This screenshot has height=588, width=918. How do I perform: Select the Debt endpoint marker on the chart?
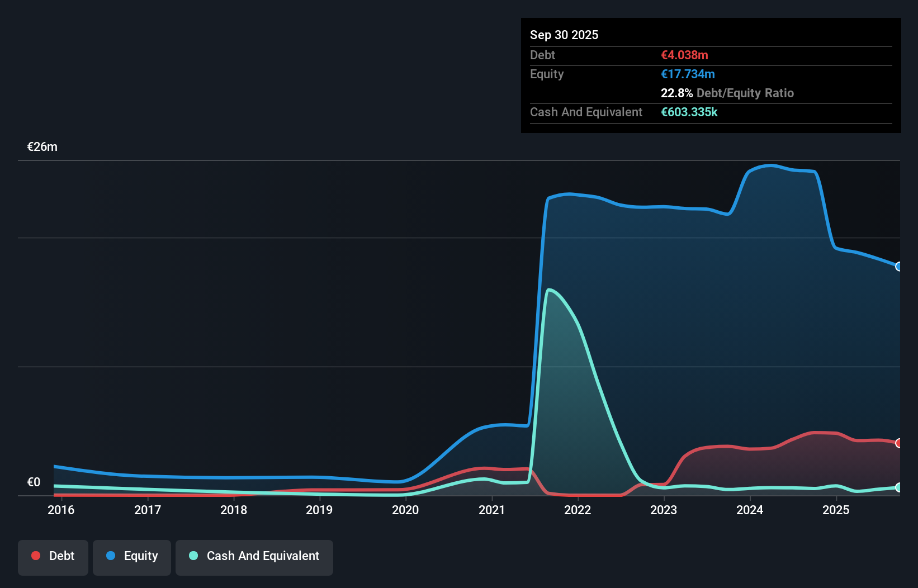click(x=898, y=443)
